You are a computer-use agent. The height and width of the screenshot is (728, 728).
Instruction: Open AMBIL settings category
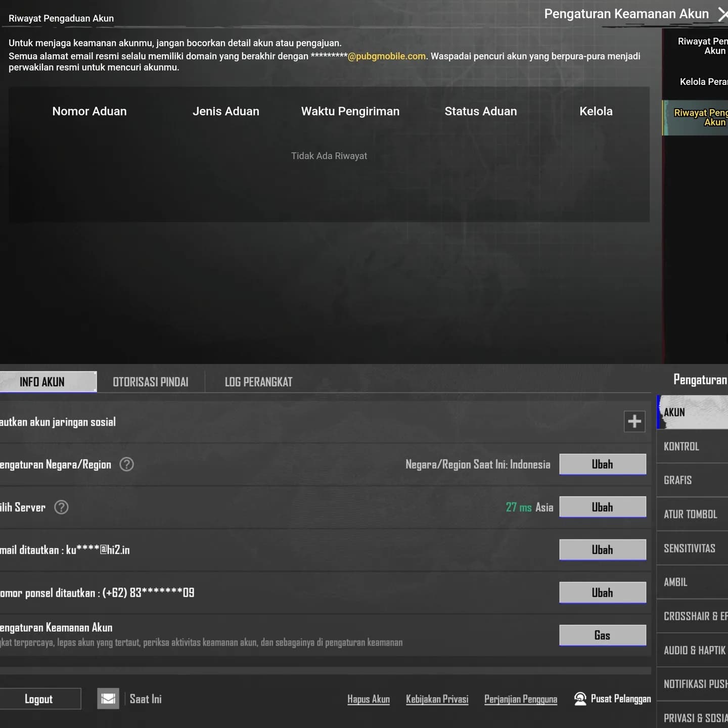click(692, 582)
